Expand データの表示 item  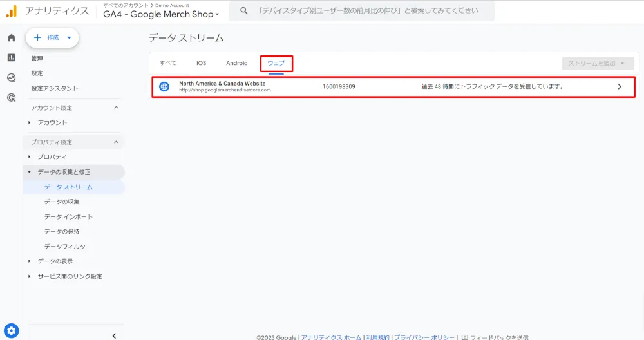(29, 261)
